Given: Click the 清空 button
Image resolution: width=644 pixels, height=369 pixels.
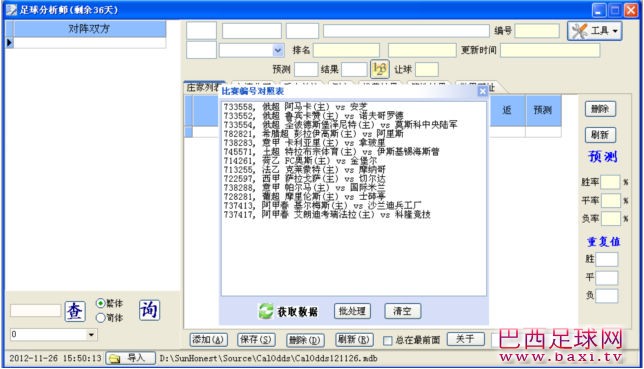Looking at the screenshot, I should pos(402,311).
